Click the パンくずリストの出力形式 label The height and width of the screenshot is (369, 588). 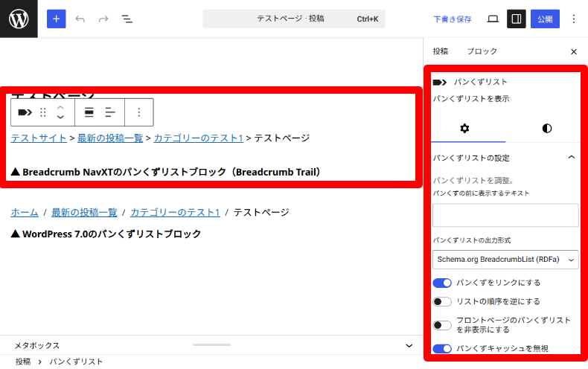(x=472, y=240)
